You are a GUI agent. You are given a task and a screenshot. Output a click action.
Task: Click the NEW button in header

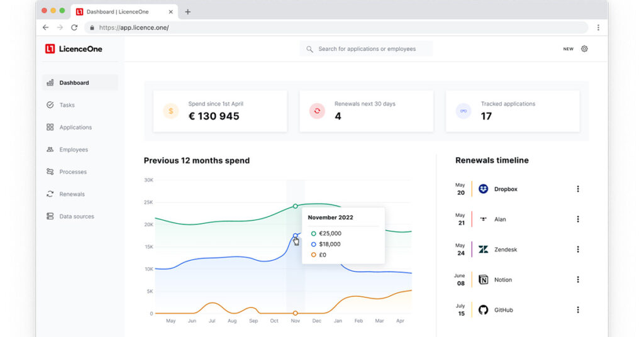point(568,49)
